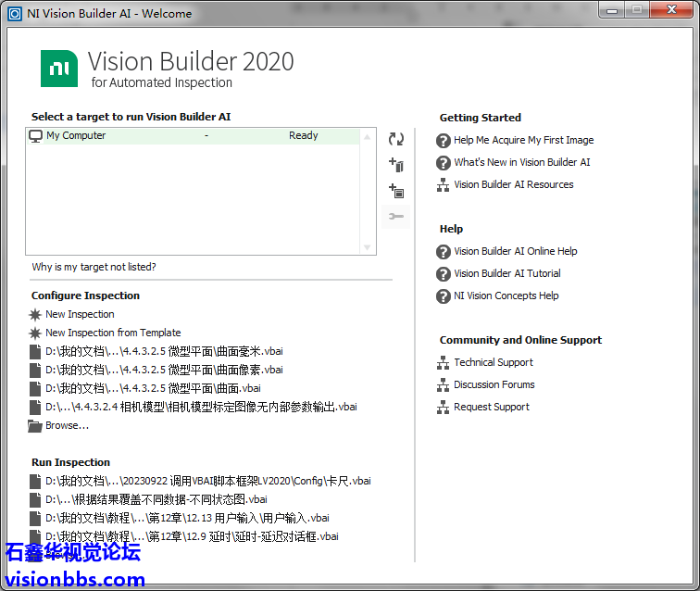
Task: Open recent file 曲面像素.vbai
Action: pyautogui.click(x=164, y=370)
